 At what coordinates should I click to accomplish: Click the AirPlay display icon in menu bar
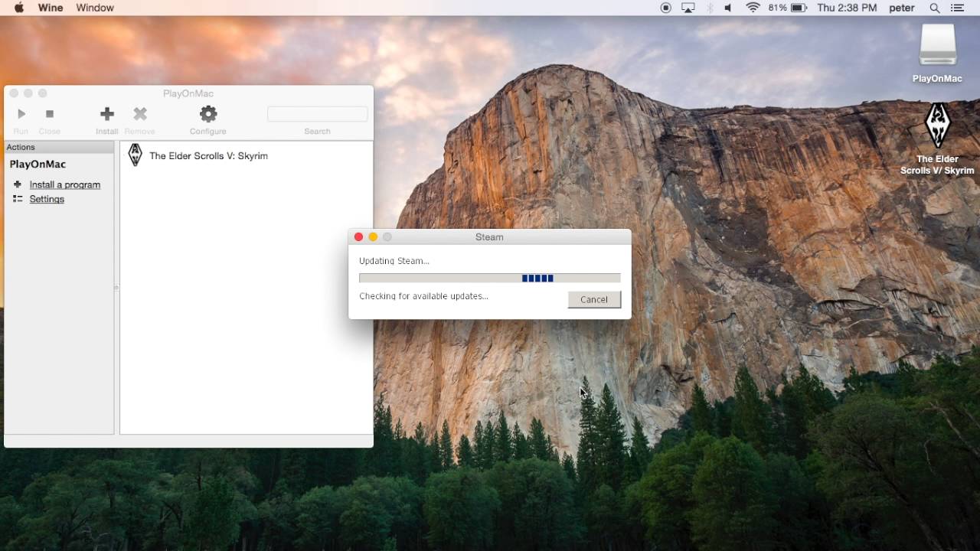pos(688,8)
